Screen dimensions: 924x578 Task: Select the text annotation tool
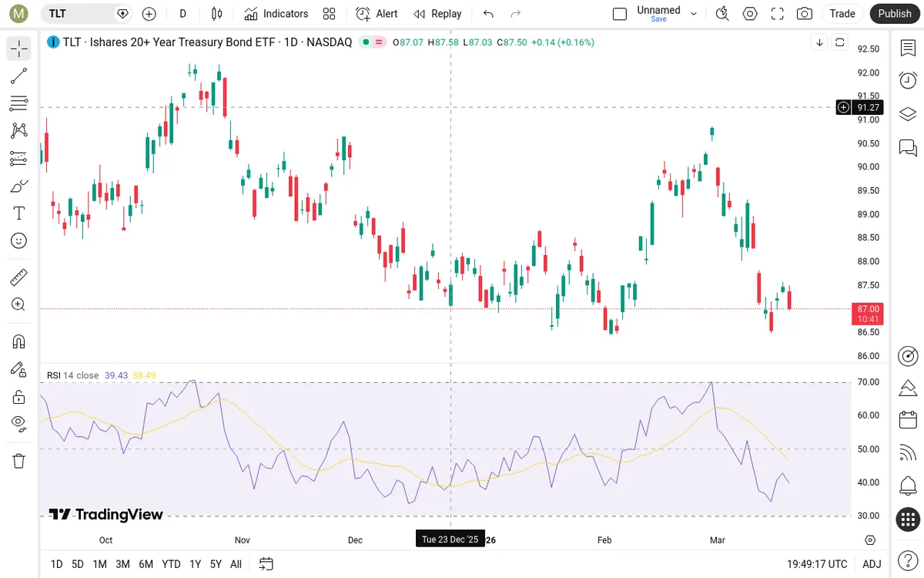[x=19, y=213]
